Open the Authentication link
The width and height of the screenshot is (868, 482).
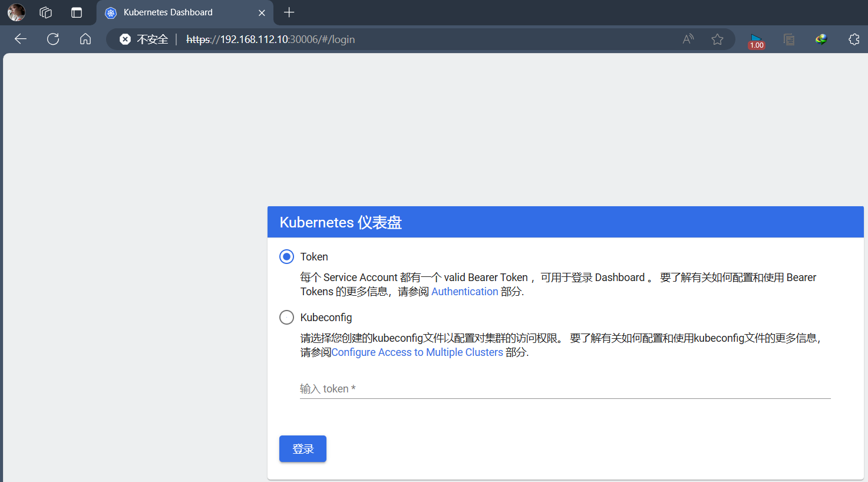click(465, 292)
